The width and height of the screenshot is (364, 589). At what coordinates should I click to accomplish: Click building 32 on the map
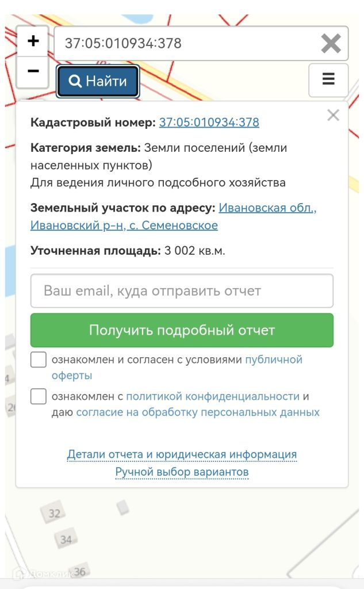click(x=54, y=513)
